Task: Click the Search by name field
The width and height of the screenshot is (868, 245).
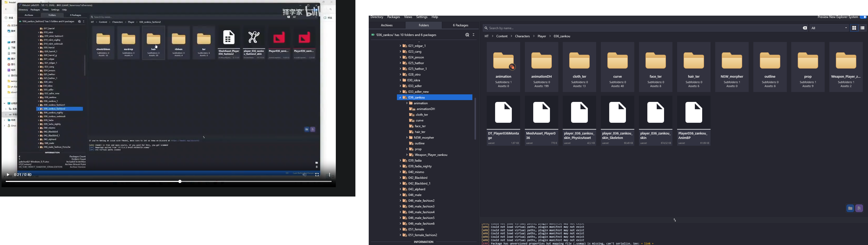Action: point(645,28)
